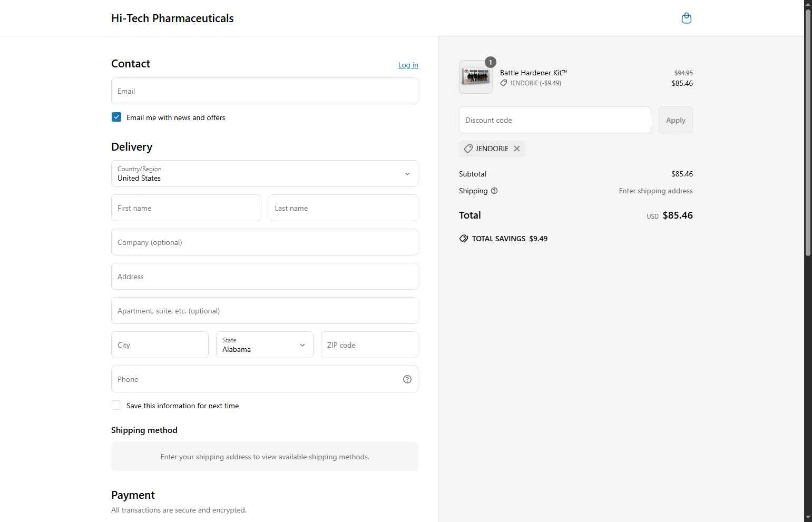
Task: Click the Subtotal $85.46 value
Action: click(682, 174)
